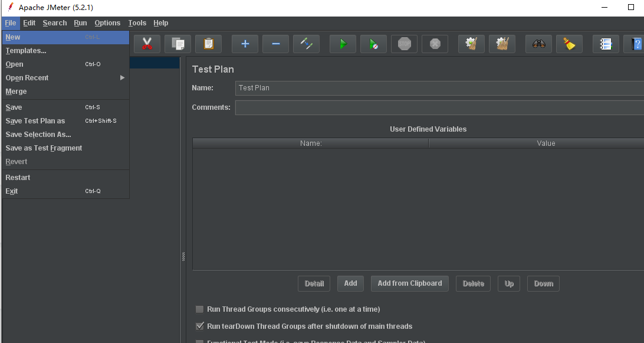The height and width of the screenshot is (343, 644).
Task: Choose Restart from File menu
Action: (65, 178)
